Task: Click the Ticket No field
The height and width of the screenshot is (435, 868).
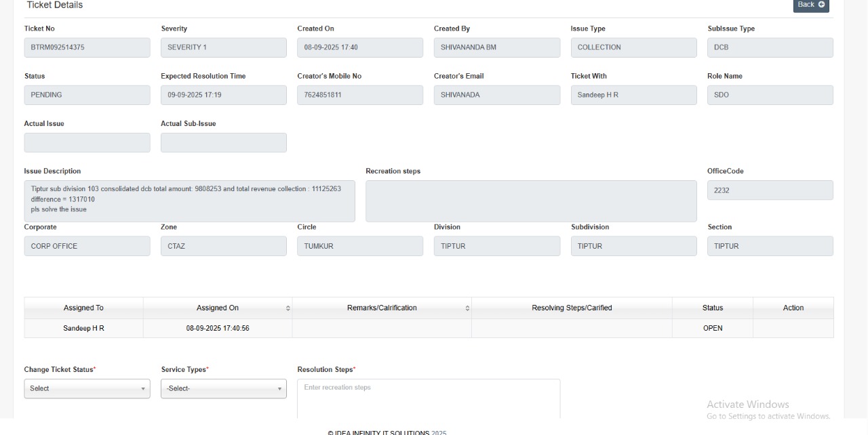Action: pos(87,47)
